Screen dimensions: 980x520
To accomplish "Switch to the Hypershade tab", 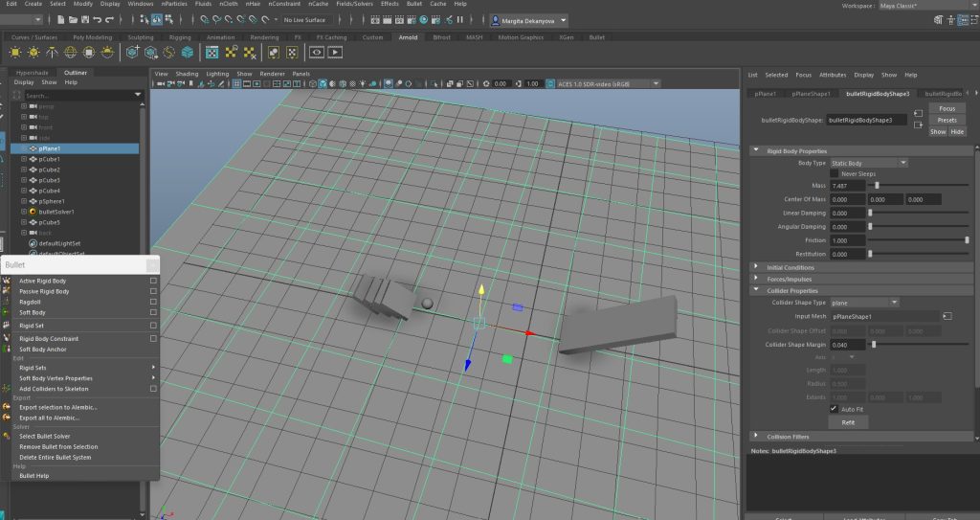I will click(x=32, y=73).
